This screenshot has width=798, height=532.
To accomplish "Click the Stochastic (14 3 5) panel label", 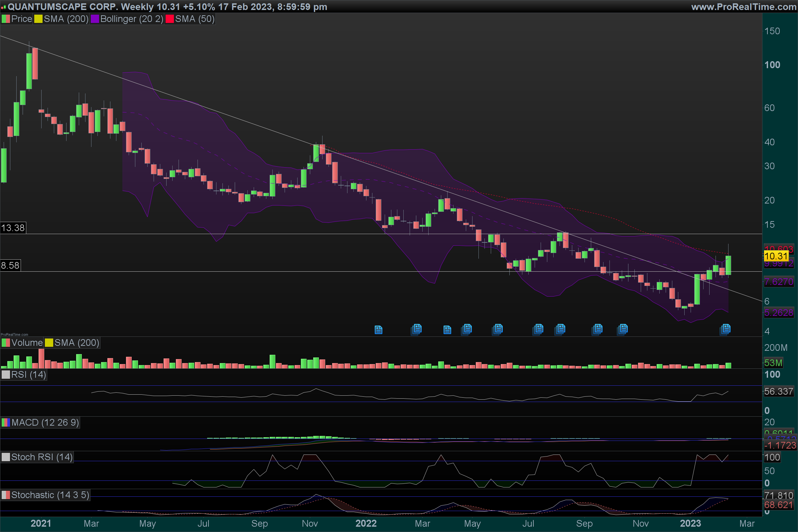I will tap(50, 495).
